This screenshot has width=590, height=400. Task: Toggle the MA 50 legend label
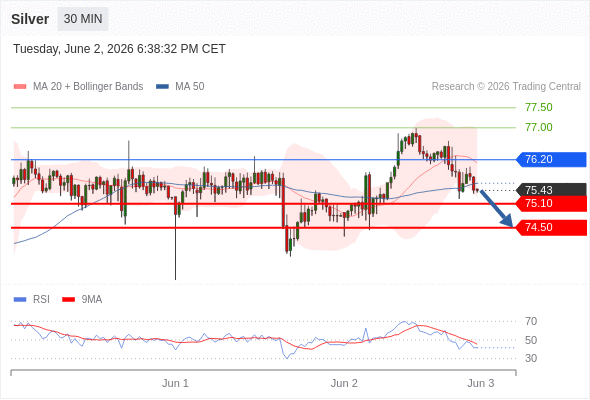pos(190,87)
